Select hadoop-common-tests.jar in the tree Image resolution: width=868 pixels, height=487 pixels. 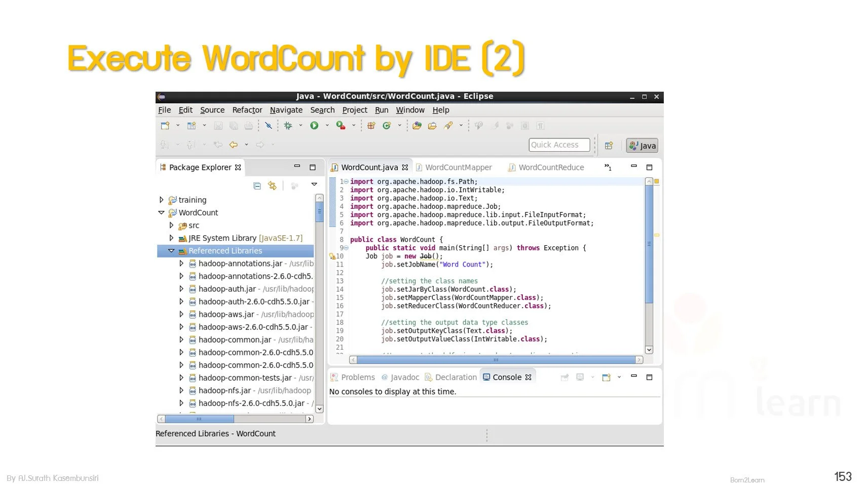tap(245, 378)
